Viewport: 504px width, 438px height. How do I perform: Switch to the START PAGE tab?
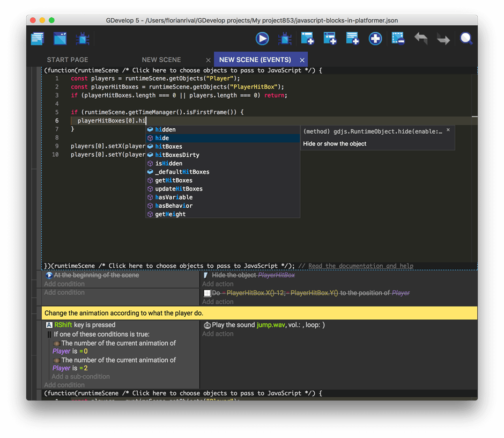(68, 60)
